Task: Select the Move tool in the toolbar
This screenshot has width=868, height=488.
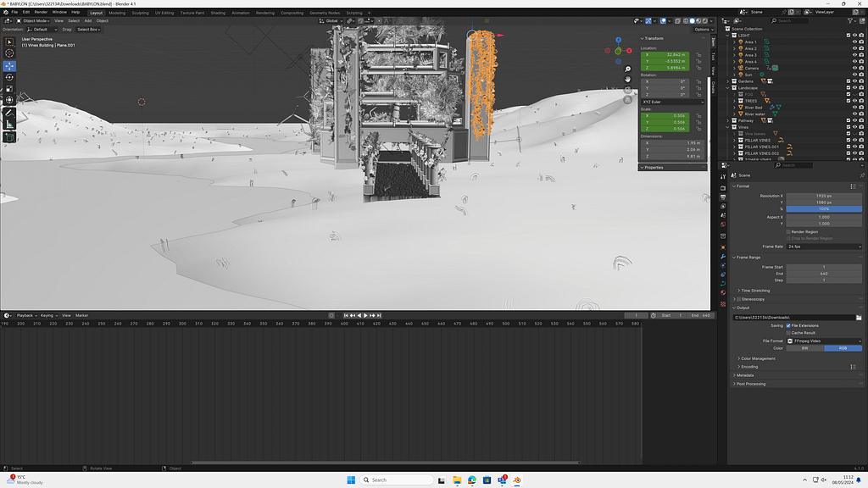Action: (x=9, y=65)
